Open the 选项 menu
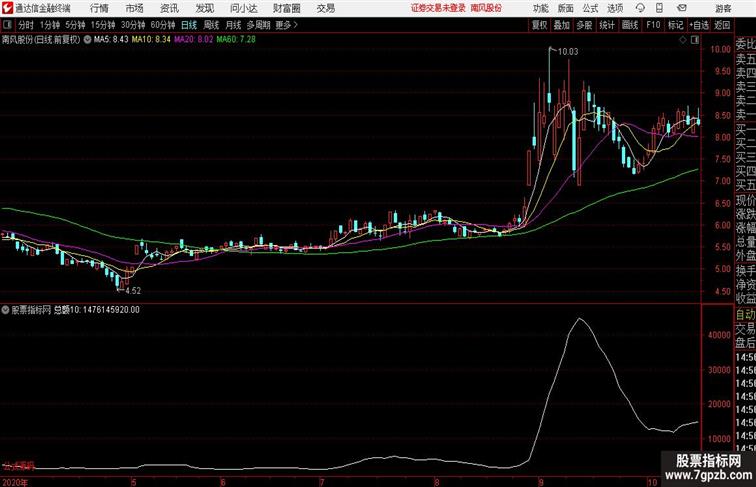This screenshot has height=487, width=756. point(615,8)
